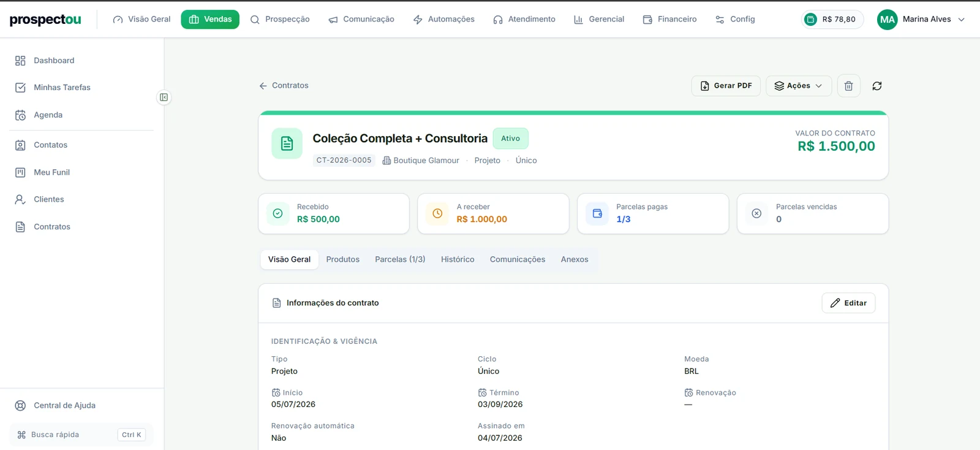Click the green contract document icon
Image resolution: width=980 pixels, height=450 pixels.
coord(287,143)
